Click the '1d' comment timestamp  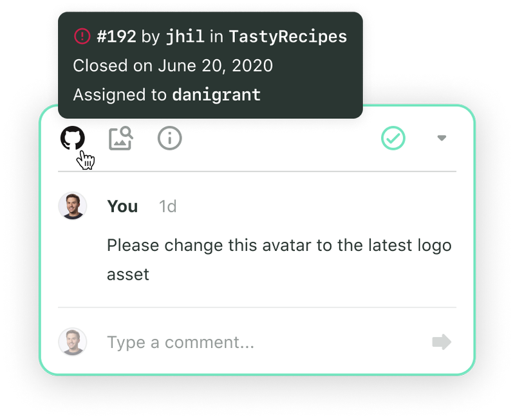168,206
